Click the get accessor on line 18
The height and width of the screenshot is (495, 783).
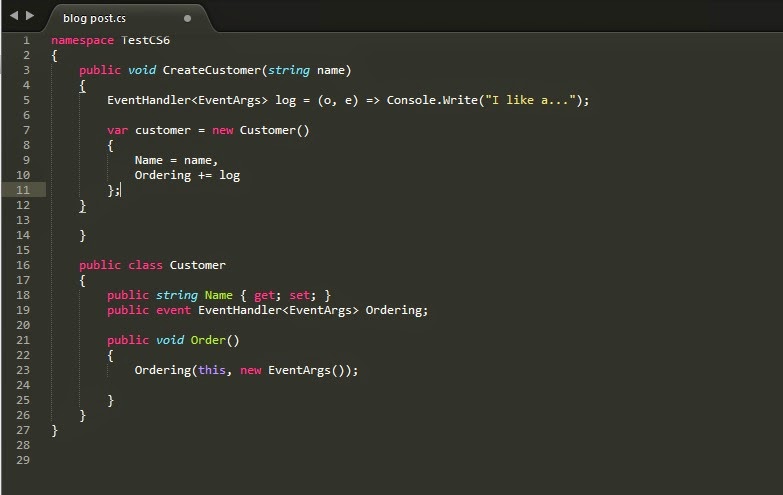(264, 296)
